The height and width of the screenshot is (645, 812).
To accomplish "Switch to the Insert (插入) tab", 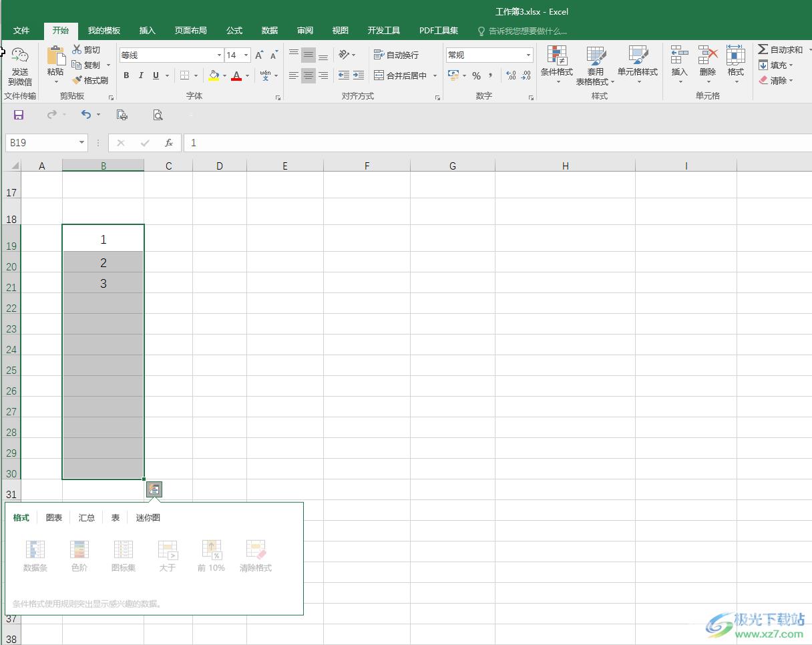I will 147,31.
